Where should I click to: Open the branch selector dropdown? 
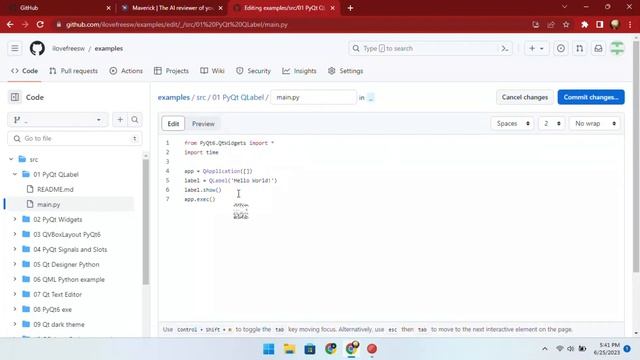tap(58, 120)
